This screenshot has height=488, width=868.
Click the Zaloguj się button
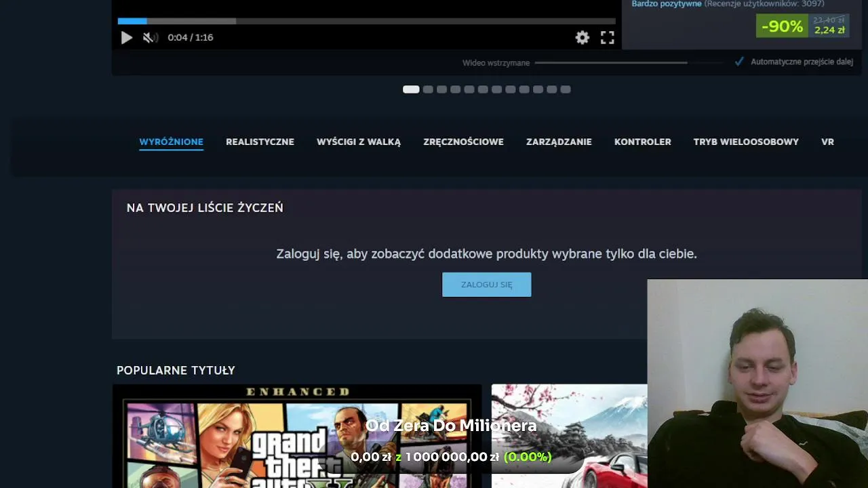click(x=487, y=285)
